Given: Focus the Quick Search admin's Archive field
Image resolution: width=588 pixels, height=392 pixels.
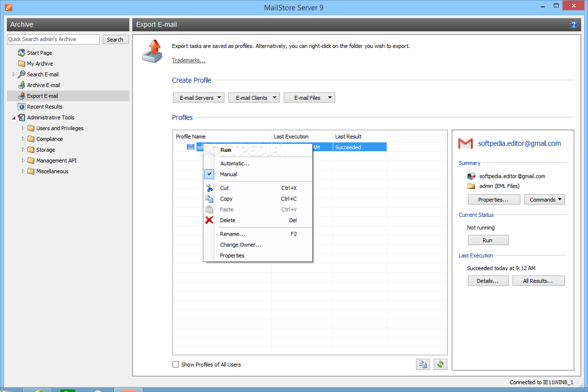Looking at the screenshot, I should tap(53, 39).
